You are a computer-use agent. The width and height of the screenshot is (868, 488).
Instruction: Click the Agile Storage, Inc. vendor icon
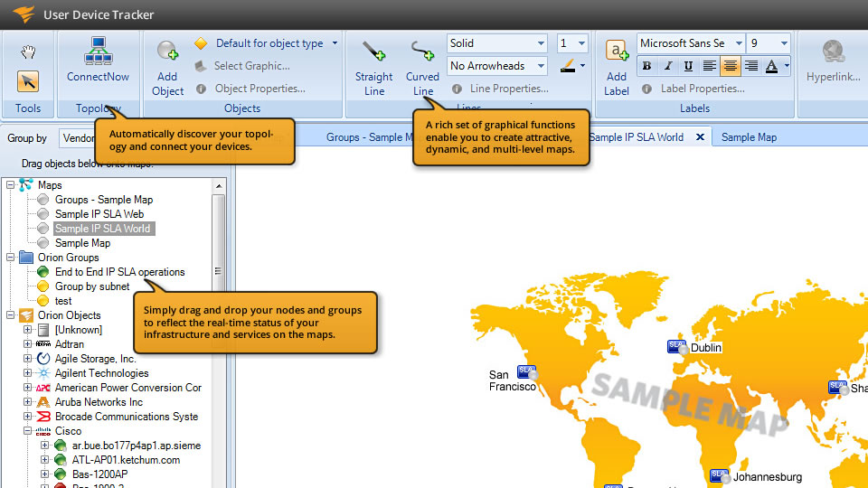tap(43, 359)
